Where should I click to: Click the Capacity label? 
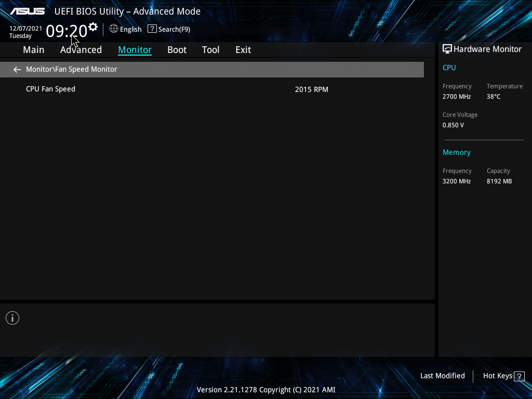click(498, 171)
